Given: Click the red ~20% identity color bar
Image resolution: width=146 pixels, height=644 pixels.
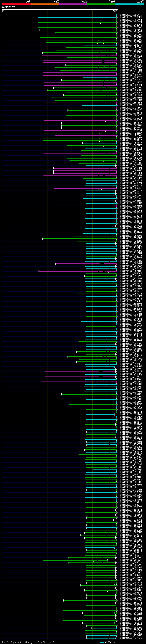Looking at the screenshot, I should pos(16,4).
